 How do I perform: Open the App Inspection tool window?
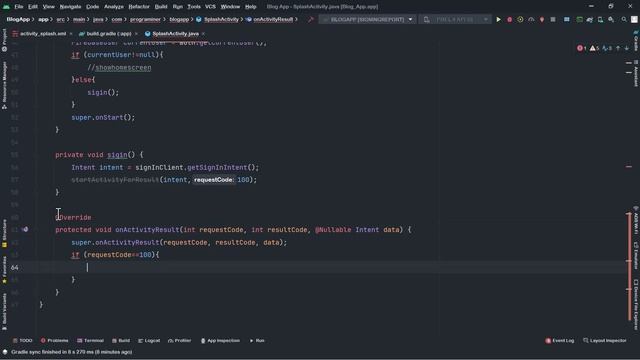[x=220, y=340]
